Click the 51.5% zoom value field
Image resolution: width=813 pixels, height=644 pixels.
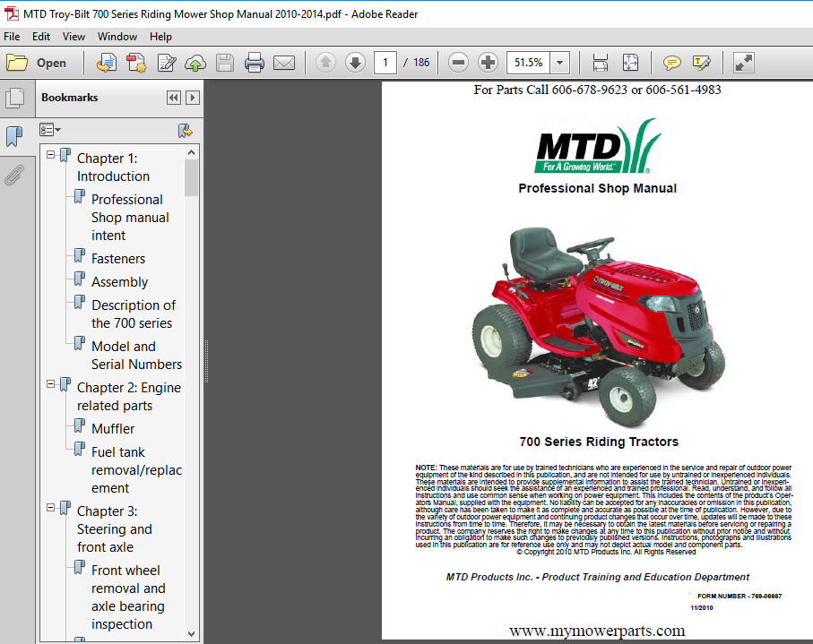[528, 63]
